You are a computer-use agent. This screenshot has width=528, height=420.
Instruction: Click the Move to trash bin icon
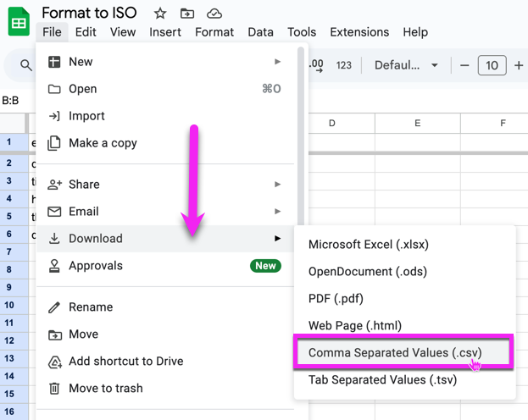pyautogui.click(x=54, y=389)
